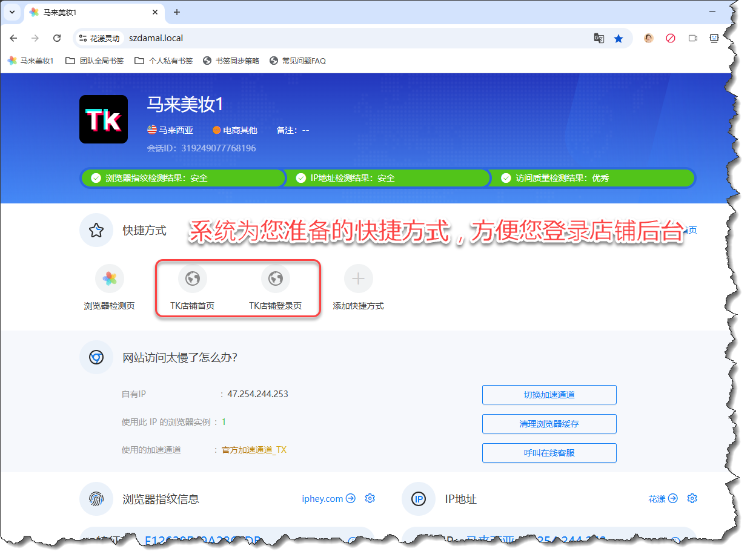The width and height of the screenshot is (753, 560).
Task: Click 浏览器指纹检测结果 status bar
Action: point(183,178)
